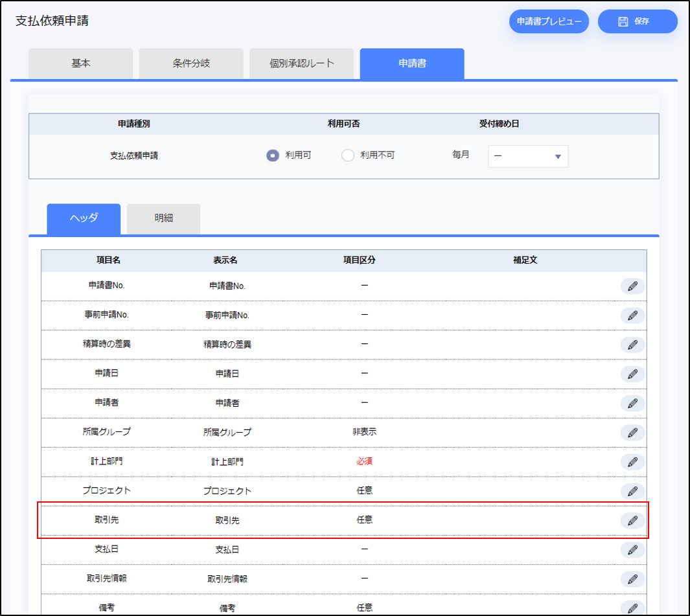
Task: Click edit pencil for 申請者 row
Action: [x=632, y=403]
